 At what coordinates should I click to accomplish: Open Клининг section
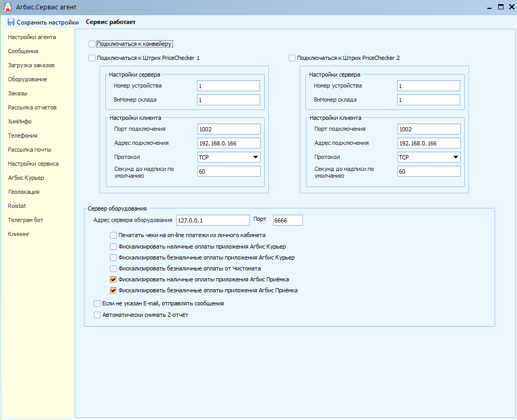tap(19, 234)
